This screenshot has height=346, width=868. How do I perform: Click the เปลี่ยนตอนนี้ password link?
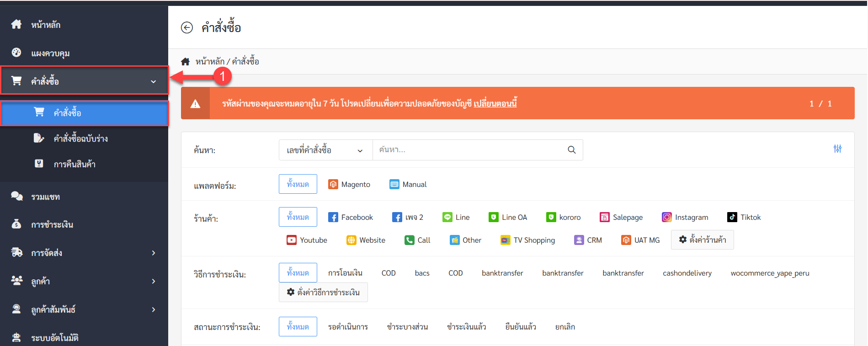(x=495, y=104)
